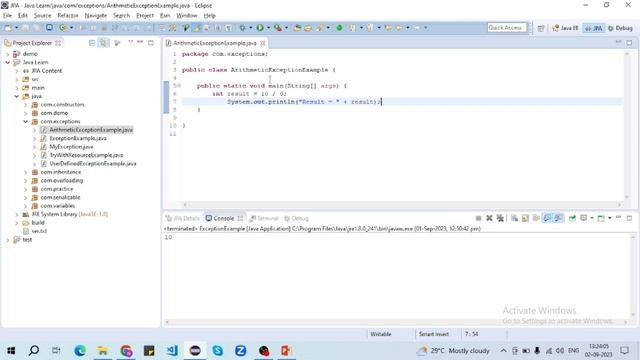Collapse the com.exceptions package
This screenshot has width=640, height=360.
tap(25, 122)
